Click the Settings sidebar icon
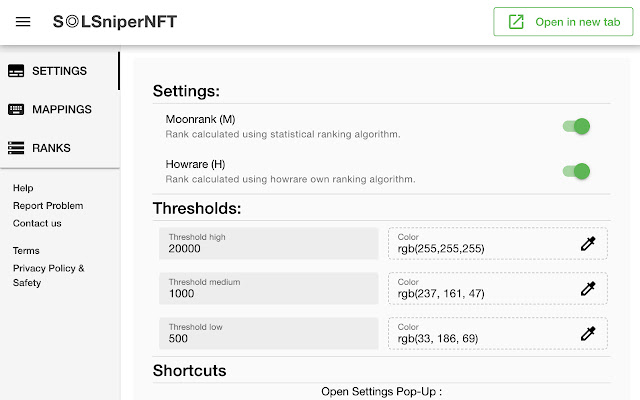The image size is (640, 400). click(x=16, y=71)
